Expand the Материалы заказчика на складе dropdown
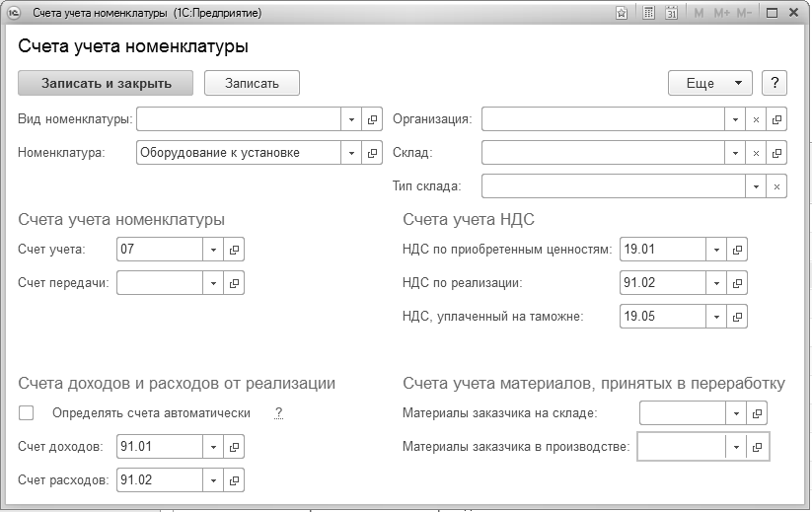The width and height of the screenshot is (812, 512). point(736,413)
